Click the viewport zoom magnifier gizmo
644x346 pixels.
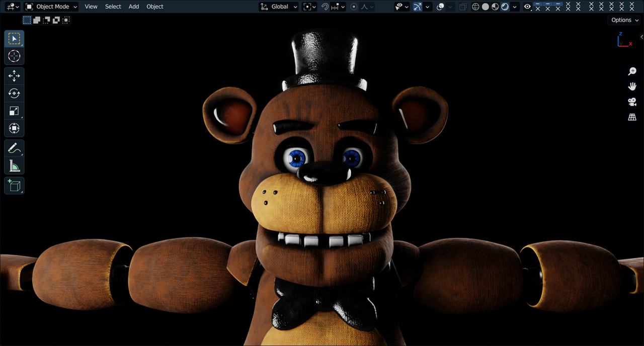pos(632,71)
